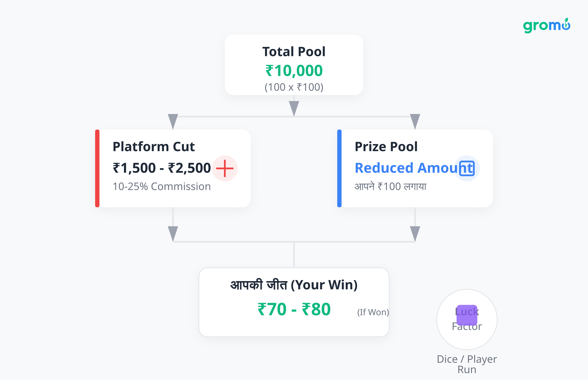Click the arrowhead directly below Total Pool card

(x=294, y=108)
